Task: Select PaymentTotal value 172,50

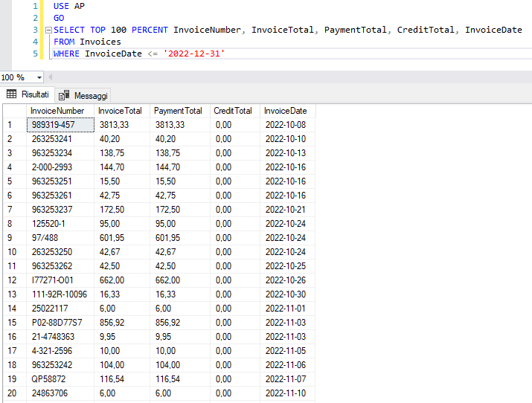Action: 180,210
